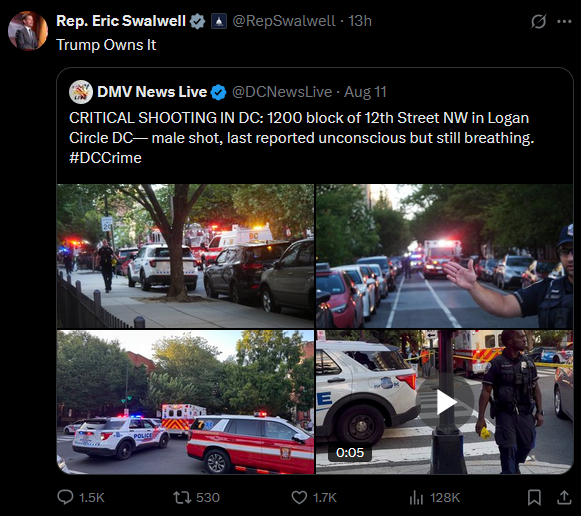581x516 pixels.
Task: Open the @DCNewsLive handle
Action: pos(282,92)
